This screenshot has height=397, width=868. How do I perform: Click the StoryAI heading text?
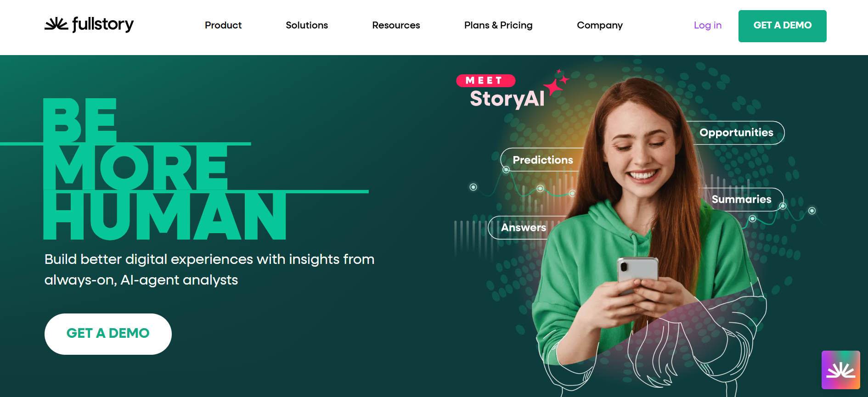pyautogui.click(x=507, y=99)
